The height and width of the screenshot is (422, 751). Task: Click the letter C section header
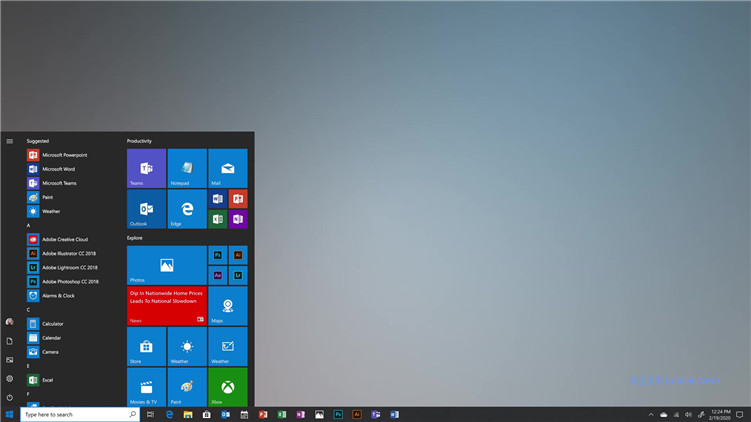coord(28,310)
